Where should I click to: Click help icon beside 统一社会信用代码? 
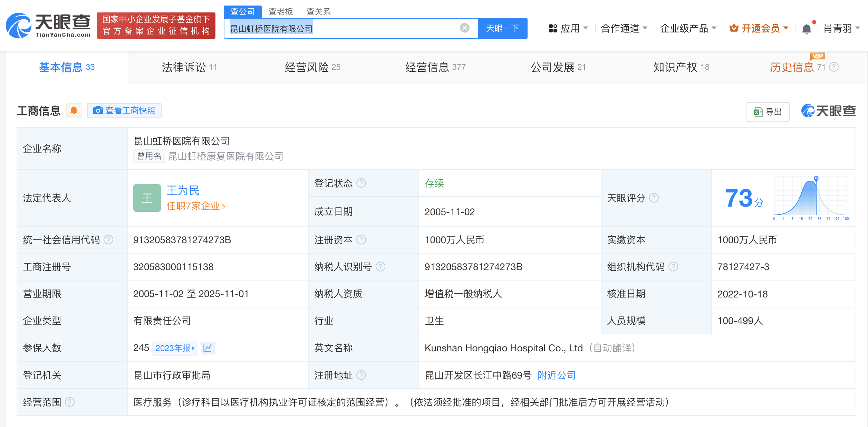[108, 240]
